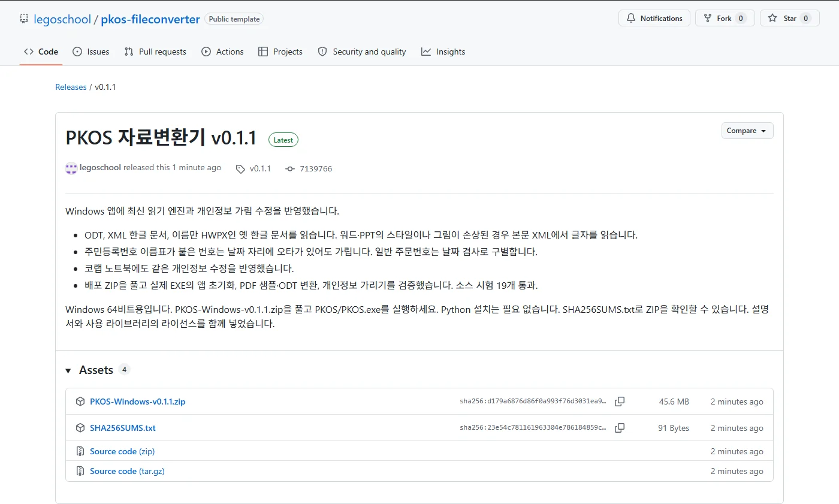Click the repository template icon beside legoschool
839x504 pixels.
[24, 19]
